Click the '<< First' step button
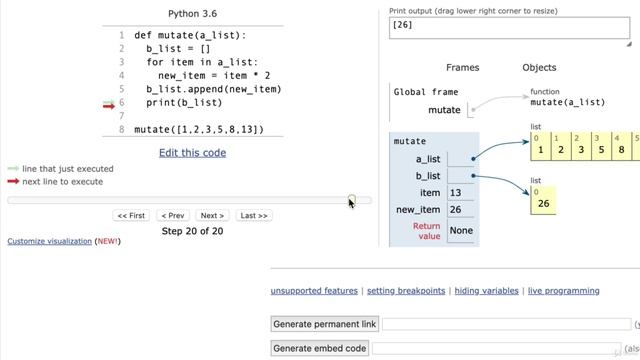 131,216
